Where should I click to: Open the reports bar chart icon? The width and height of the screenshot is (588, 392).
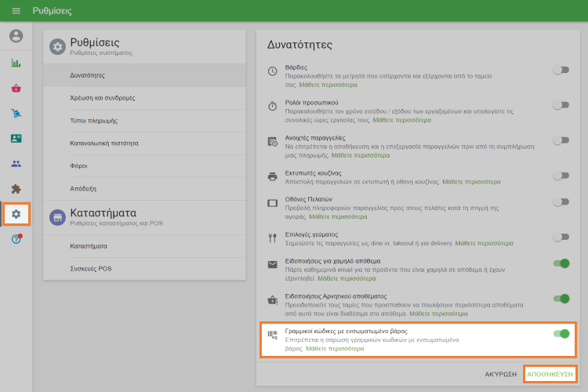click(x=16, y=64)
